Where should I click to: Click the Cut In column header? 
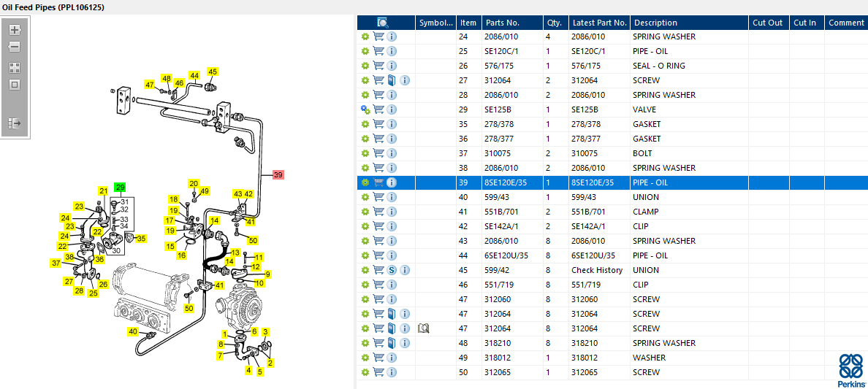(807, 23)
